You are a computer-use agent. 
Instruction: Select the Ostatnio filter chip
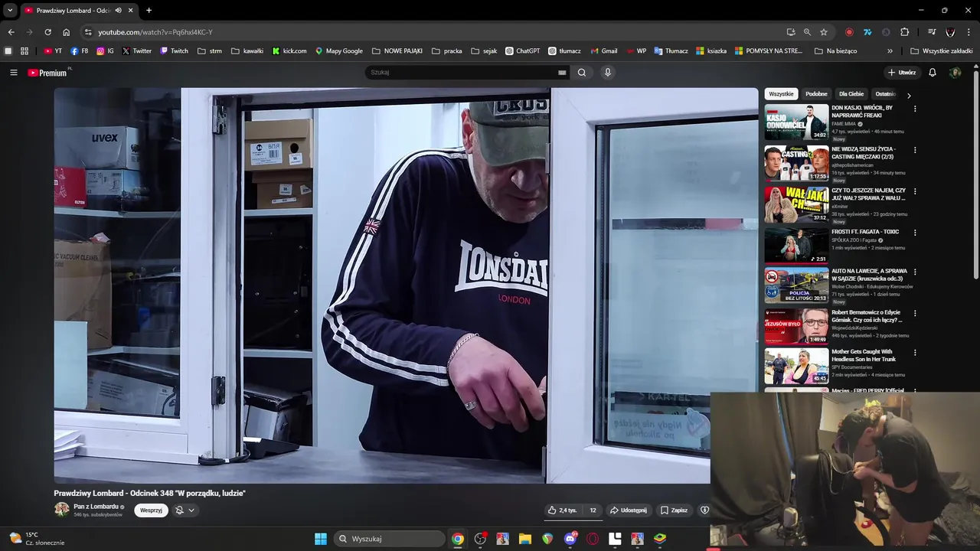pos(885,94)
